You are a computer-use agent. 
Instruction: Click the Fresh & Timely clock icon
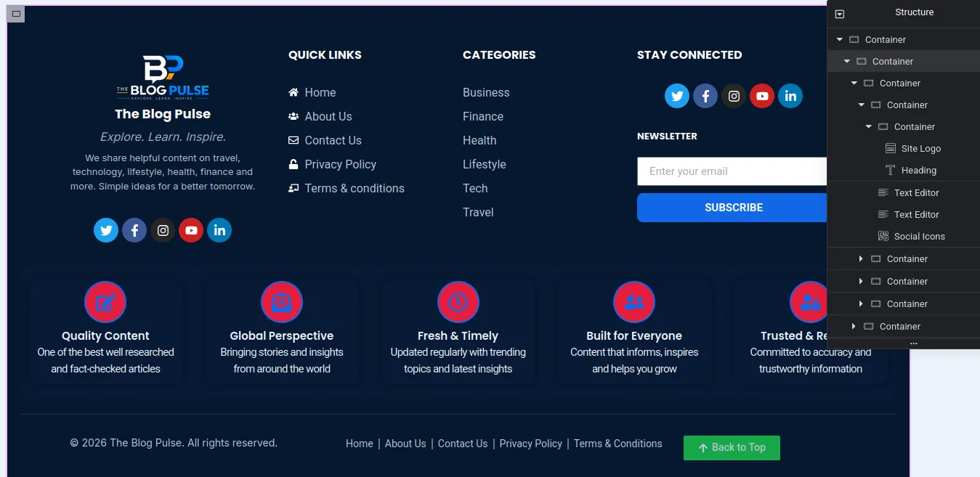pyautogui.click(x=458, y=302)
